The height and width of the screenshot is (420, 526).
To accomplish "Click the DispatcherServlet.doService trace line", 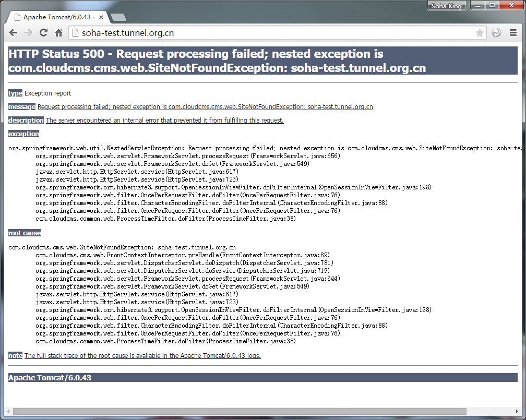I will pos(183,271).
